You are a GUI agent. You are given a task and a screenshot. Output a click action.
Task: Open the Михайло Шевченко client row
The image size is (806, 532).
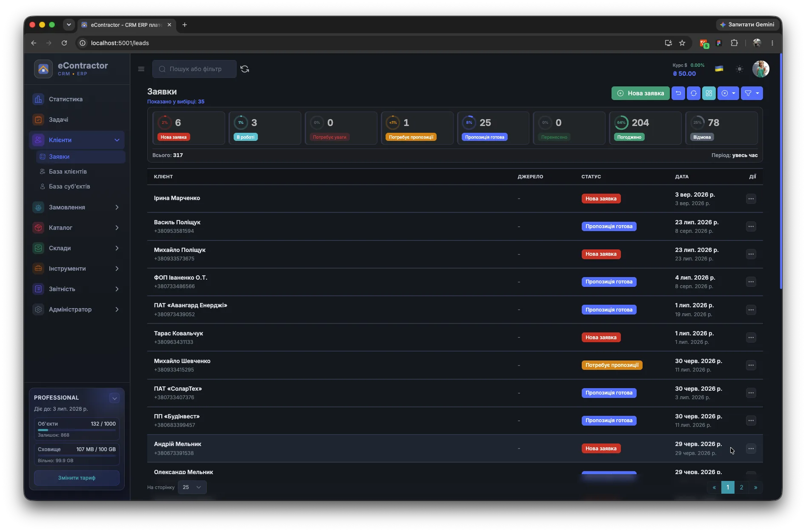(455, 365)
